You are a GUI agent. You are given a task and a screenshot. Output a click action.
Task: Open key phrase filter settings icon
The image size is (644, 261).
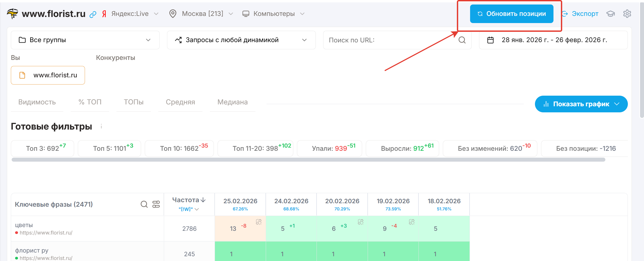(x=156, y=204)
